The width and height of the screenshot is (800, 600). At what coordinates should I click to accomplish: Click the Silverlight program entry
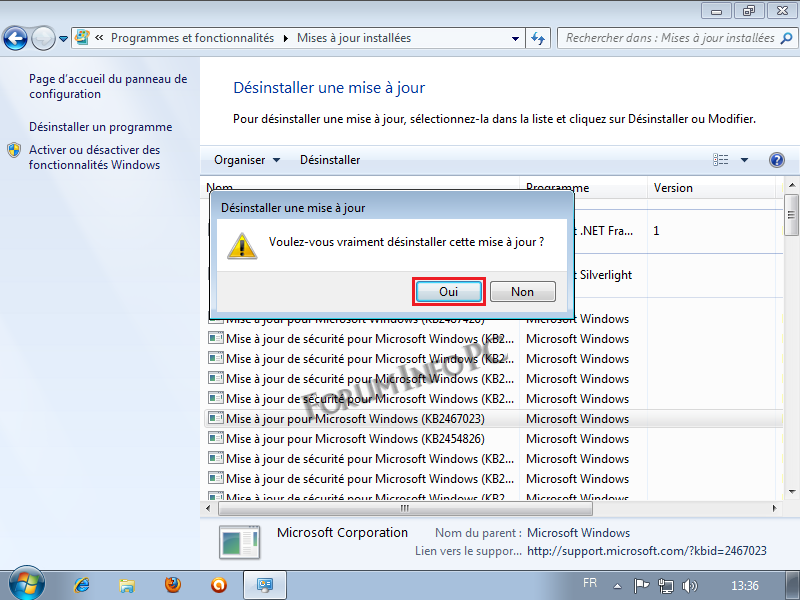[x=605, y=275]
